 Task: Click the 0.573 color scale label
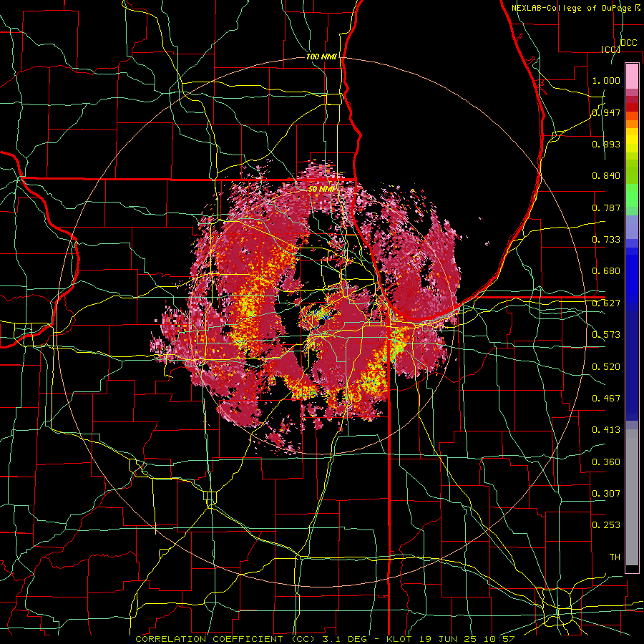[x=606, y=335]
